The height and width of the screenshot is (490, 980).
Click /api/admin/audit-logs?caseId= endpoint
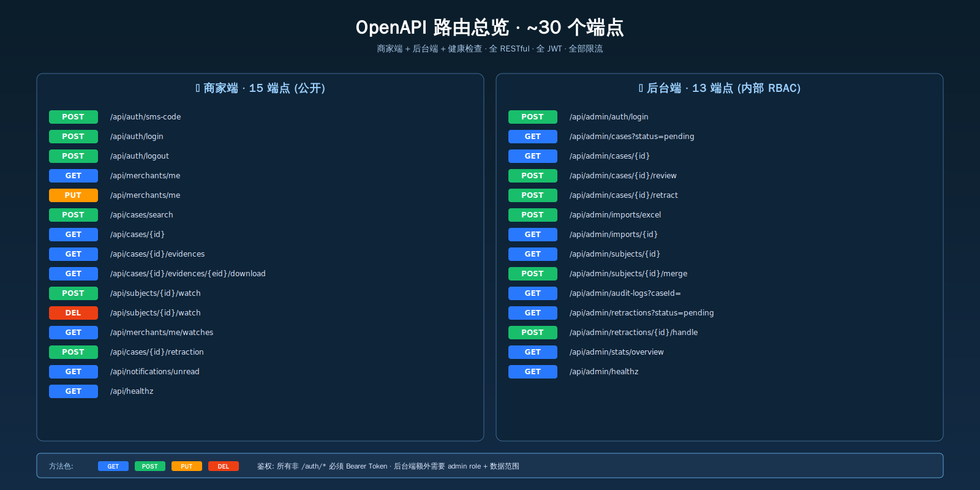tap(625, 293)
